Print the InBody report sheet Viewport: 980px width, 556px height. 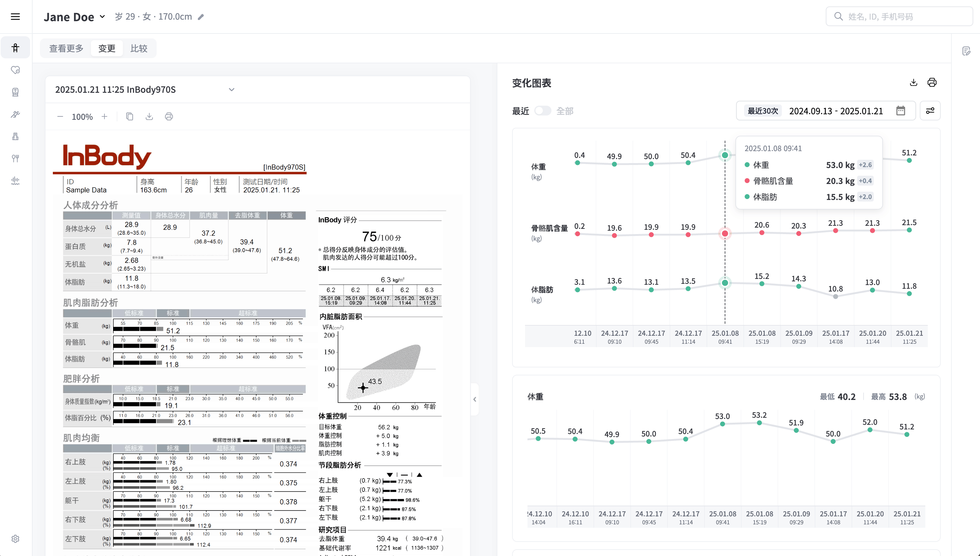click(x=169, y=116)
